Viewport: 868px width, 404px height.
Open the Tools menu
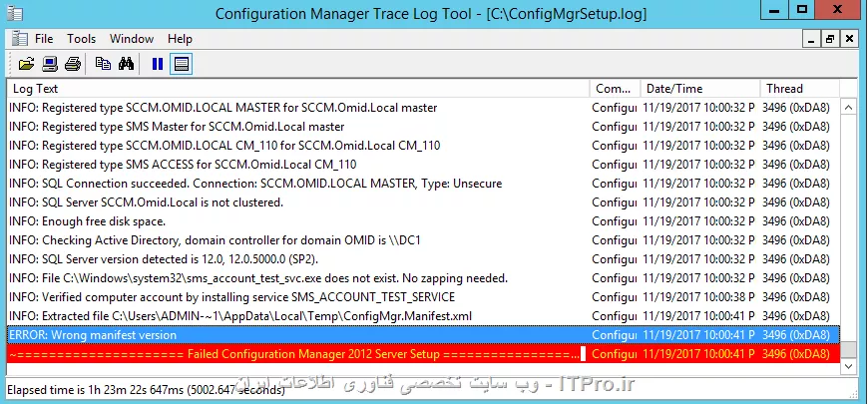[x=82, y=39]
